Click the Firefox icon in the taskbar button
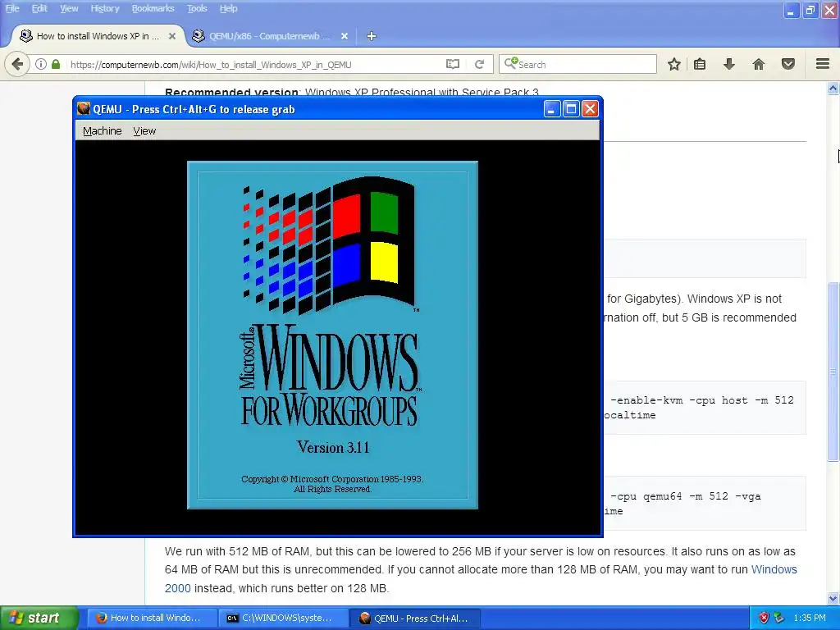 101,618
